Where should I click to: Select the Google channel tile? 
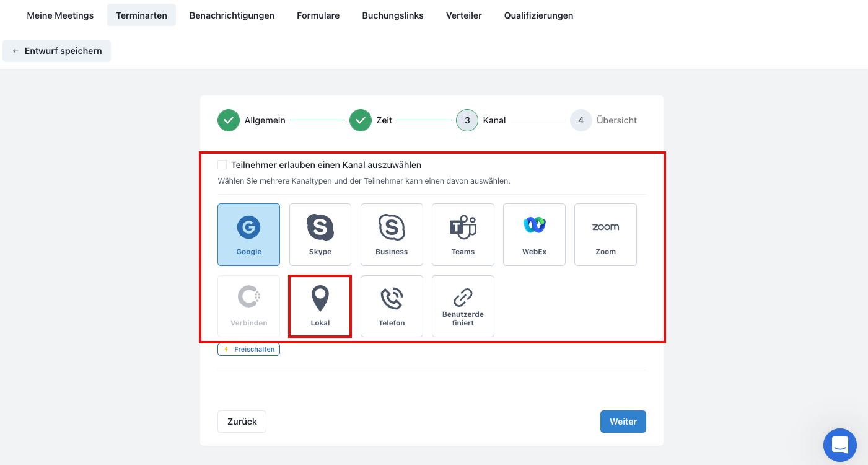248,234
